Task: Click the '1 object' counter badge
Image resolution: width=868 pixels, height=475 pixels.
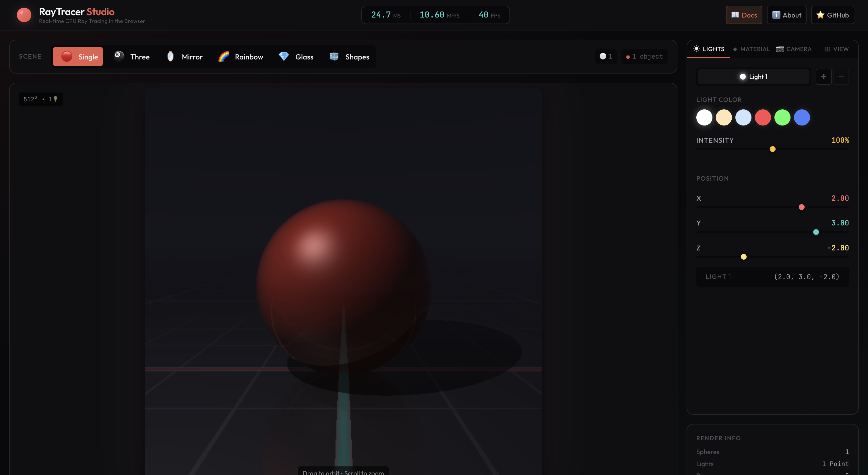Action: (644, 56)
